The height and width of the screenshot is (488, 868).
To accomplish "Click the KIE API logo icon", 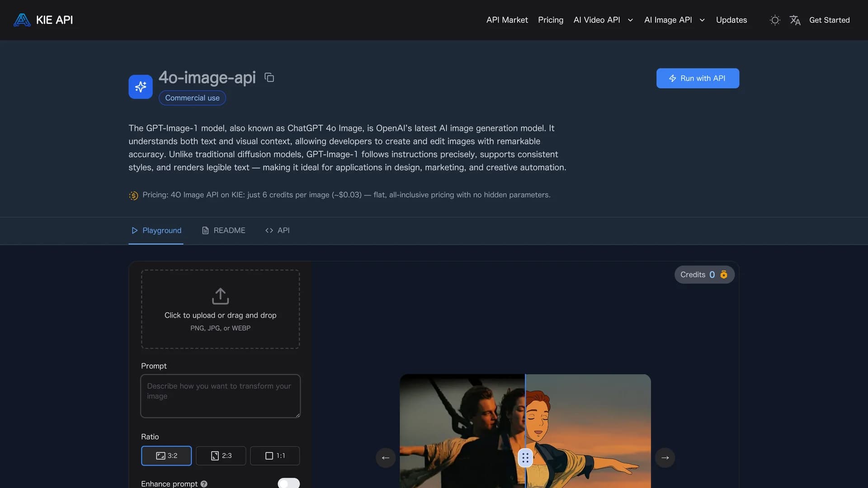I will [x=22, y=20].
